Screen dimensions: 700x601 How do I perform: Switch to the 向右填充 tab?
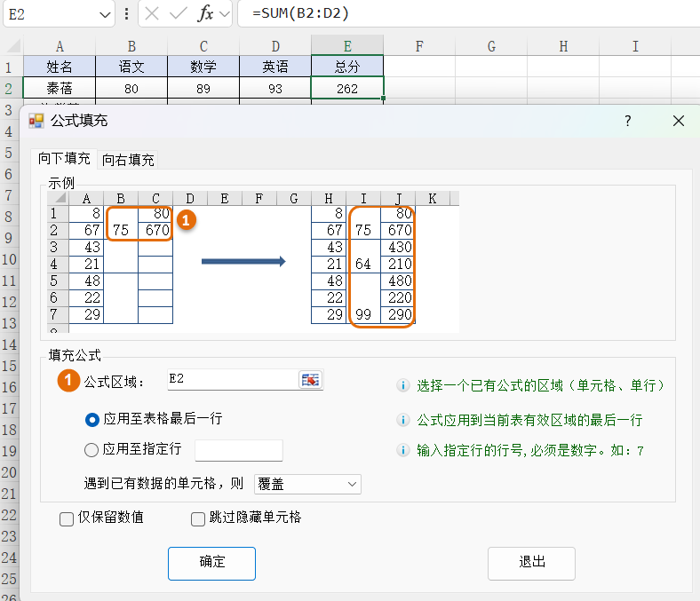pos(128,160)
